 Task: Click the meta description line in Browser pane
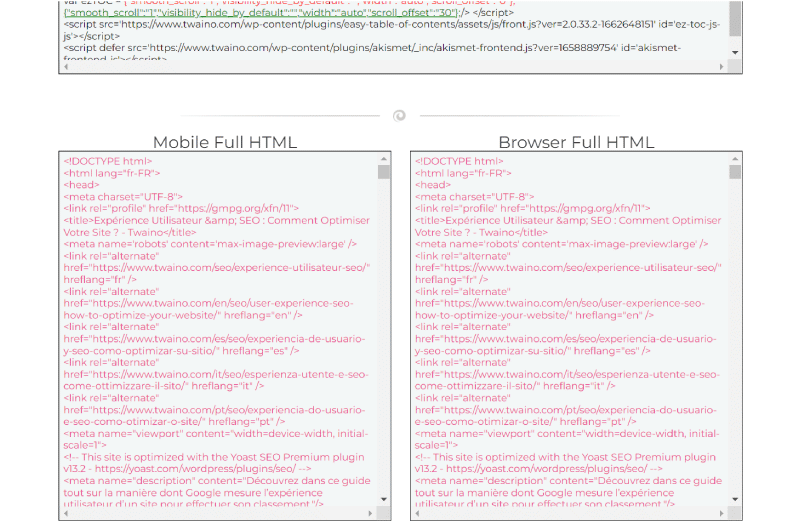tap(568, 492)
